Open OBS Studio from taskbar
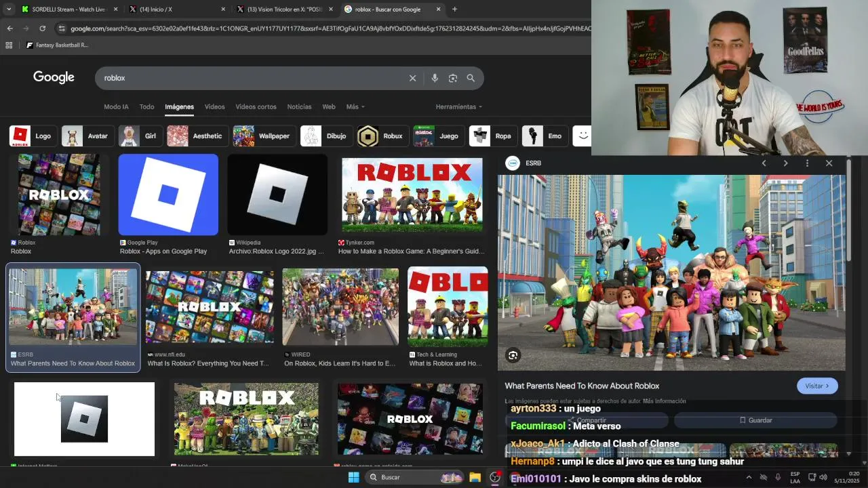The height and width of the screenshot is (488, 868). [495, 477]
